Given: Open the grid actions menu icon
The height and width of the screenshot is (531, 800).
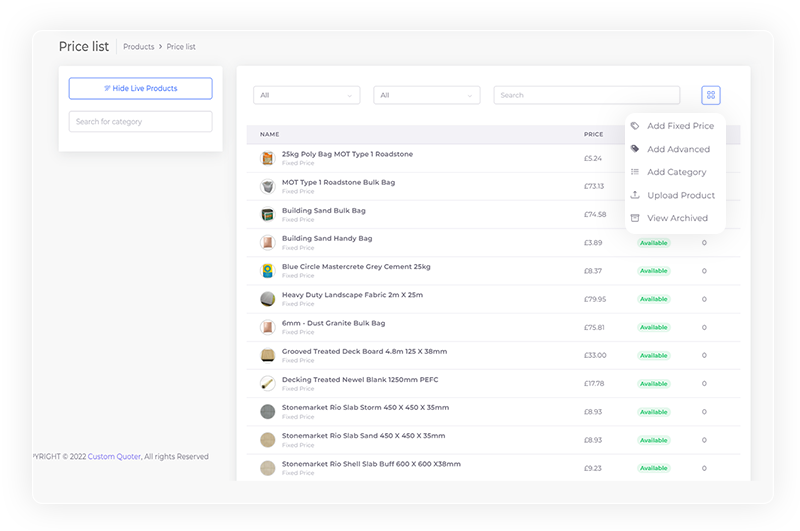Looking at the screenshot, I should click(x=710, y=95).
